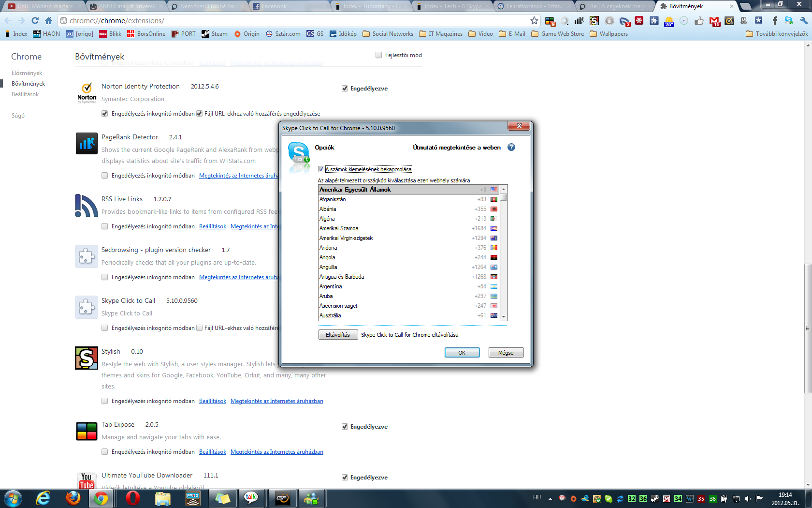Open Beállítások in the Chrome sidebar

coord(25,94)
